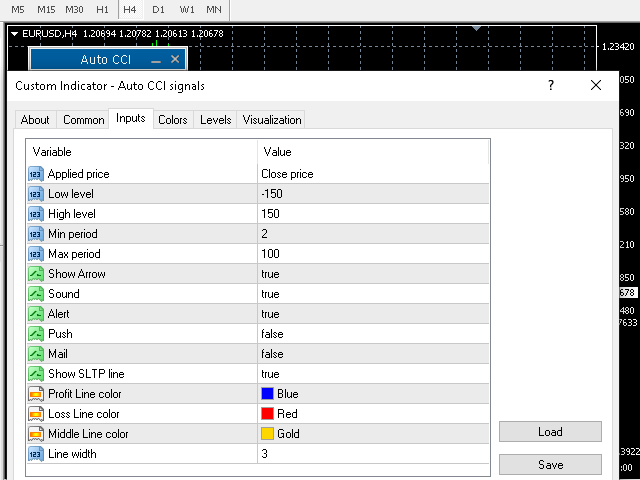Click the Low level integer icon
The width and height of the screenshot is (640, 480).
(x=35, y=194)
